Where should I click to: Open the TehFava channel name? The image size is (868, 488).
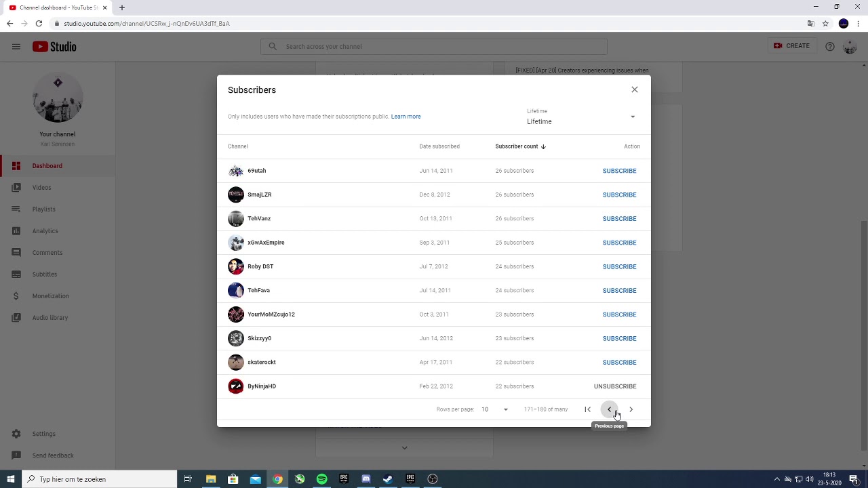[258, 290]
